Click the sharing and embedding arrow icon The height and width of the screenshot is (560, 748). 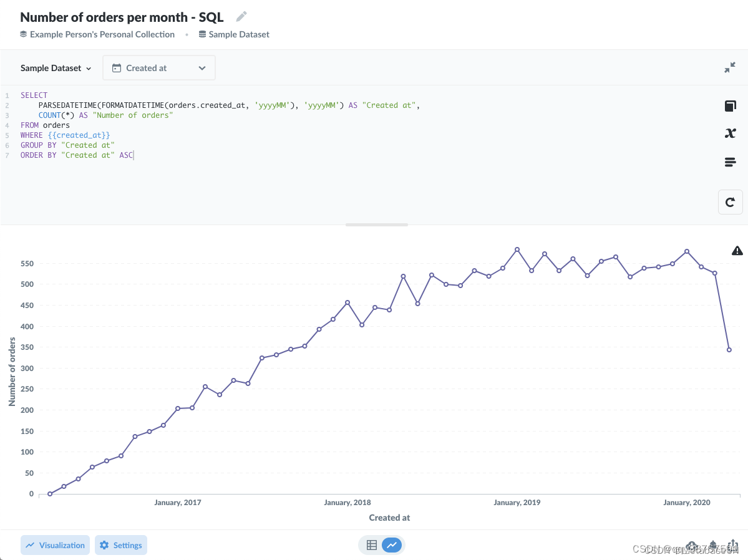734,545
